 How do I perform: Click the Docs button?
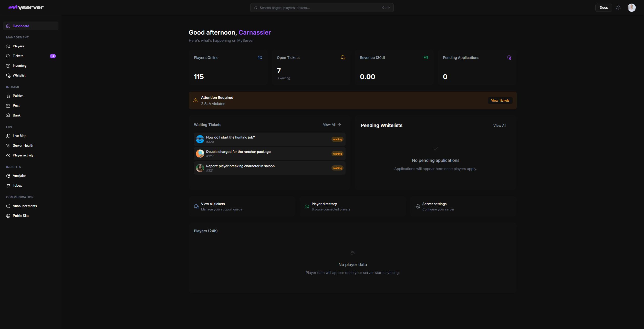pos(604,8)
